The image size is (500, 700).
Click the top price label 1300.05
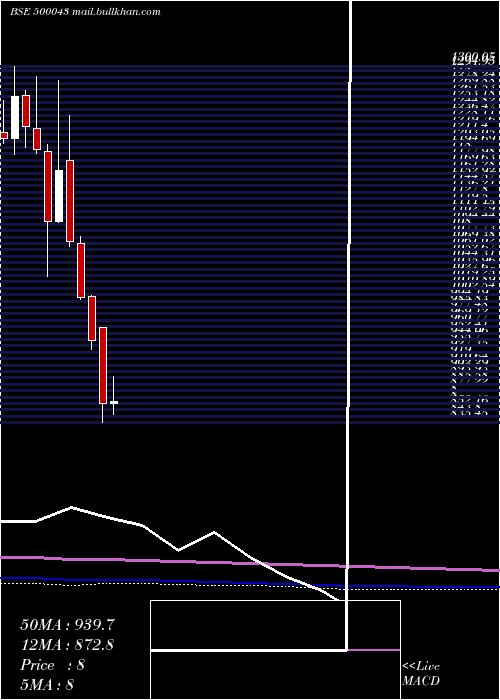474,57
